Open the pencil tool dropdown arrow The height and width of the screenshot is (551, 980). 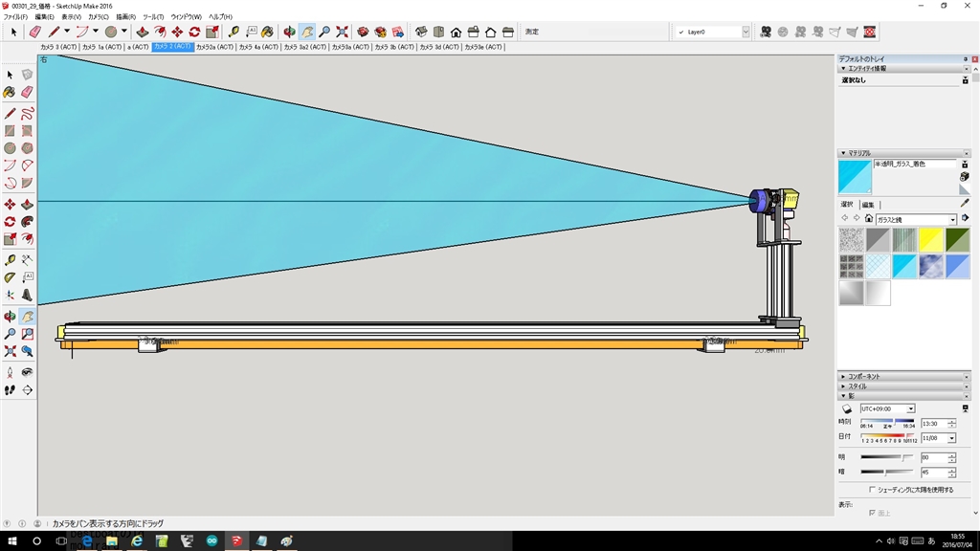pos(67,32)
